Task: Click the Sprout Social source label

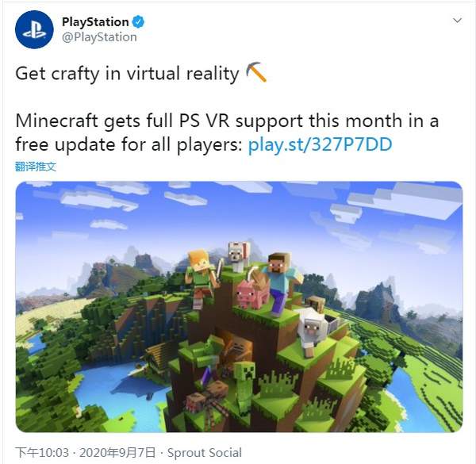Action: [205, 452]
